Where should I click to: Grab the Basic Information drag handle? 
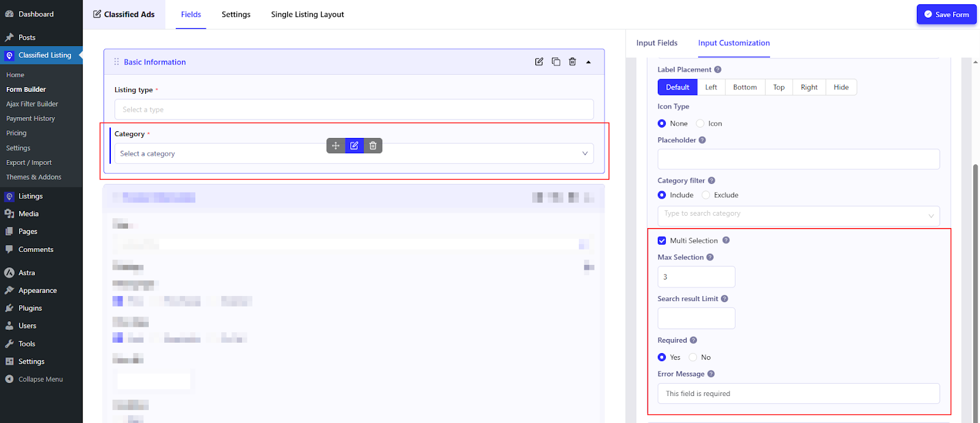(116, 62)
